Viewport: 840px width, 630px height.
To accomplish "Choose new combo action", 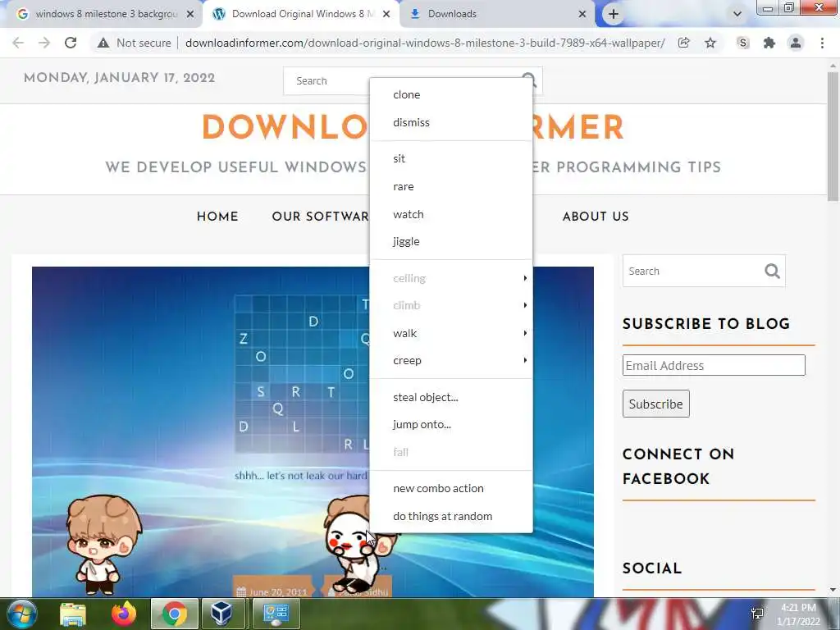I will pos(451,489).
